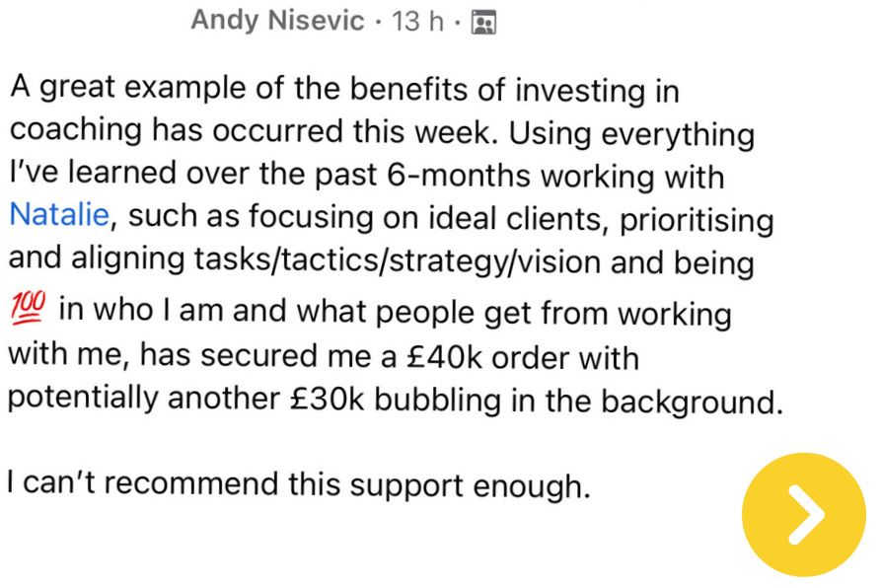Select the sentence "I can't recommend this support enough."
Viewport: 882px width, 588px height.
pyautogui.click(x=298, y=485)
